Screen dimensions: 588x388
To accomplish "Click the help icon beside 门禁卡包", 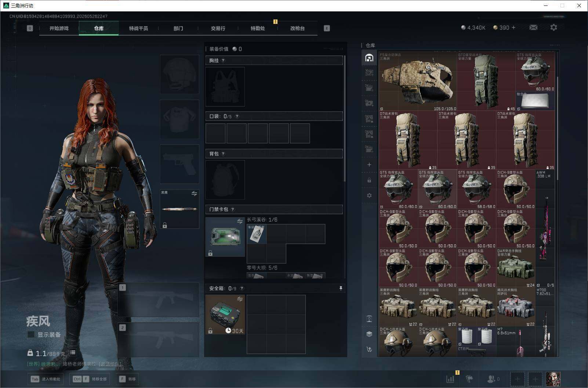I will 232,209.
